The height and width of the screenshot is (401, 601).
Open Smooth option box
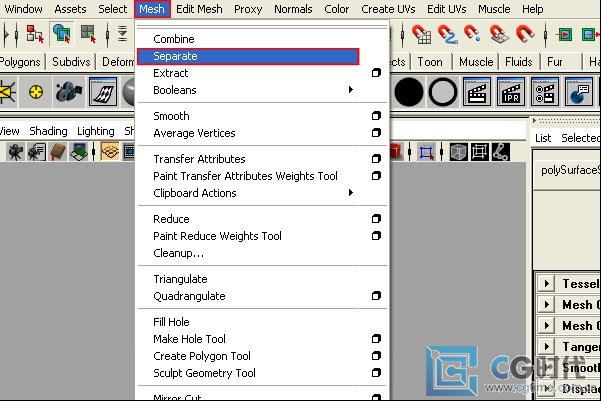coord(376,115)
